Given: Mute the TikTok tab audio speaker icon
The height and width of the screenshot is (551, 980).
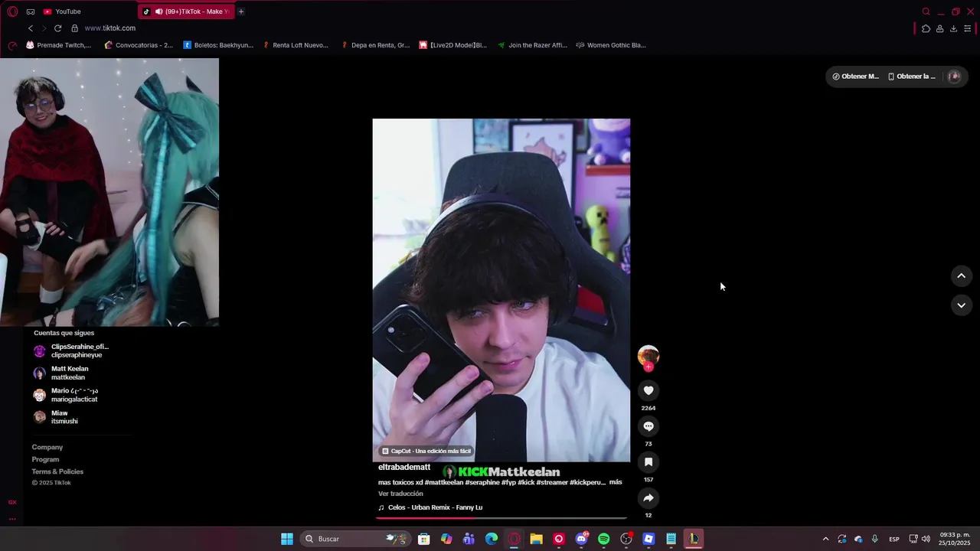Looking at the screenshot, I should pos(158,11).
